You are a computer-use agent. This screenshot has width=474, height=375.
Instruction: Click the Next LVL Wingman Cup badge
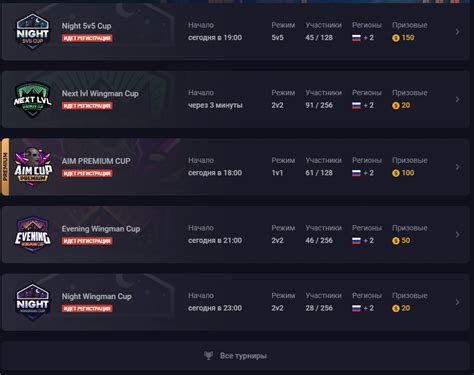[33, 100]
